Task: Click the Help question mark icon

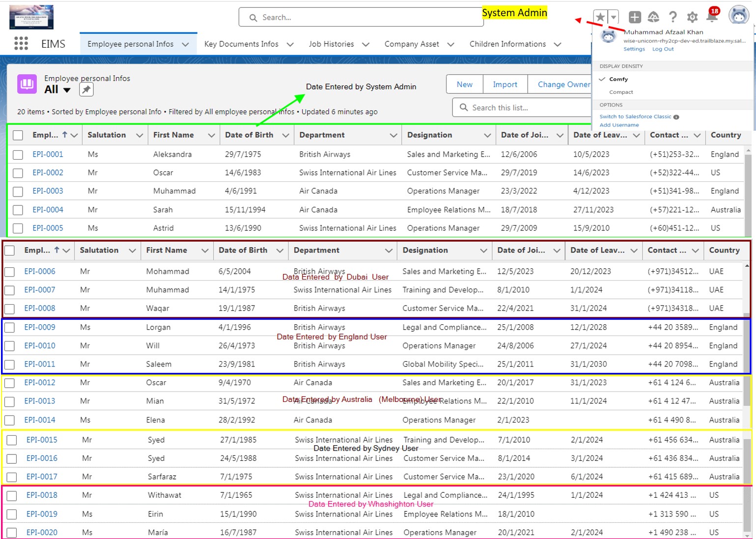Action: 672,17
